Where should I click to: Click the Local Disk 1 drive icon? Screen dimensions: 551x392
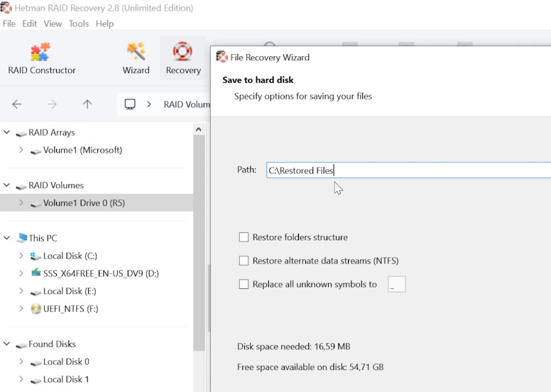point(36,380)
